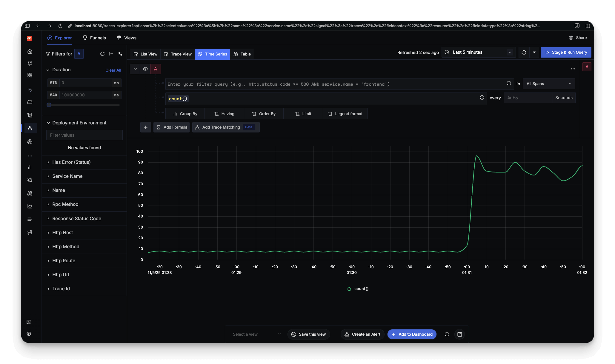Click the filter settings sliders icon
The height and width of the screenshot is (364, 615).
coord(120,54)
